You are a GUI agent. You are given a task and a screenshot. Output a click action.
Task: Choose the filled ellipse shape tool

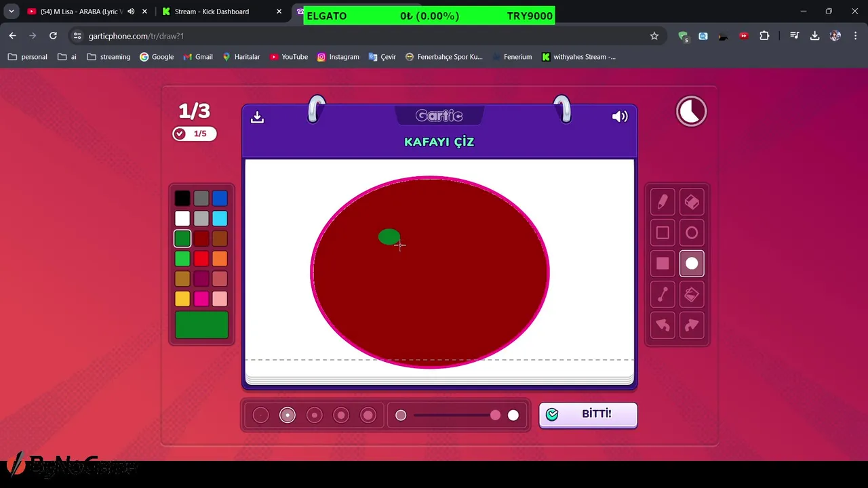(x=692, y=264)
